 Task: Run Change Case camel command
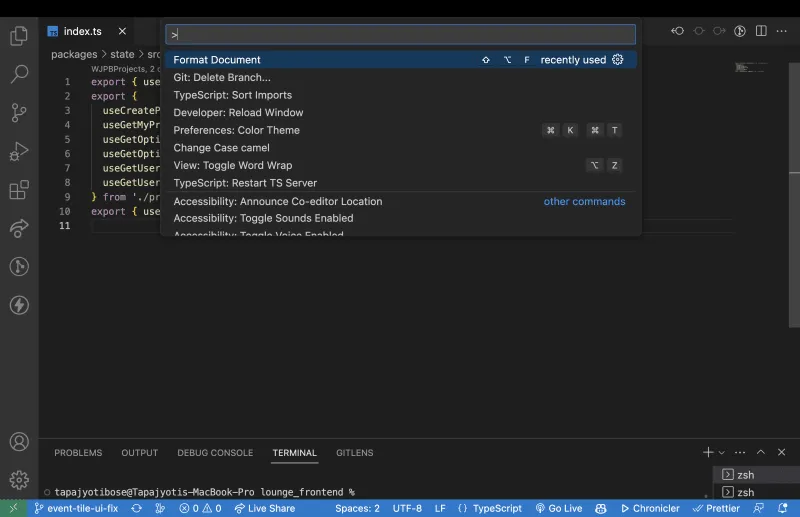pos(401,148)
